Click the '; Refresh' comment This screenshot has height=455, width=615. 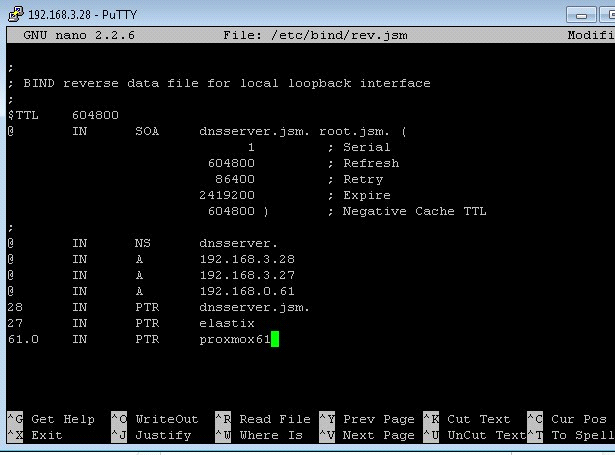(364, 163)
